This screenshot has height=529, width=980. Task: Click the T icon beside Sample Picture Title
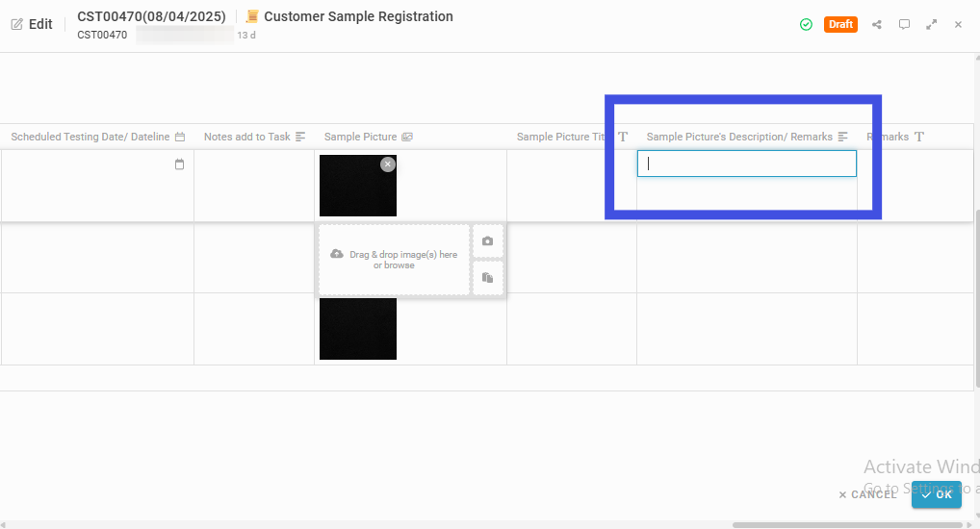coord(623,137)
